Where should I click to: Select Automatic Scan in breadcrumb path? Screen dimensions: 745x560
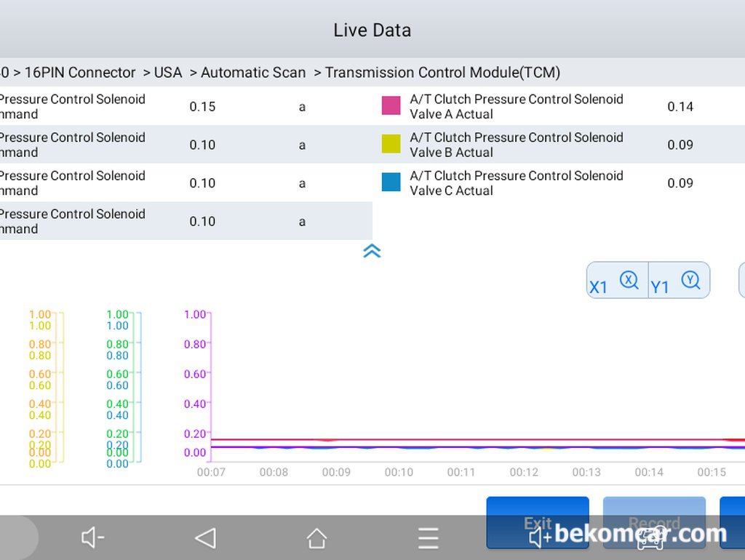click(252, 73)
